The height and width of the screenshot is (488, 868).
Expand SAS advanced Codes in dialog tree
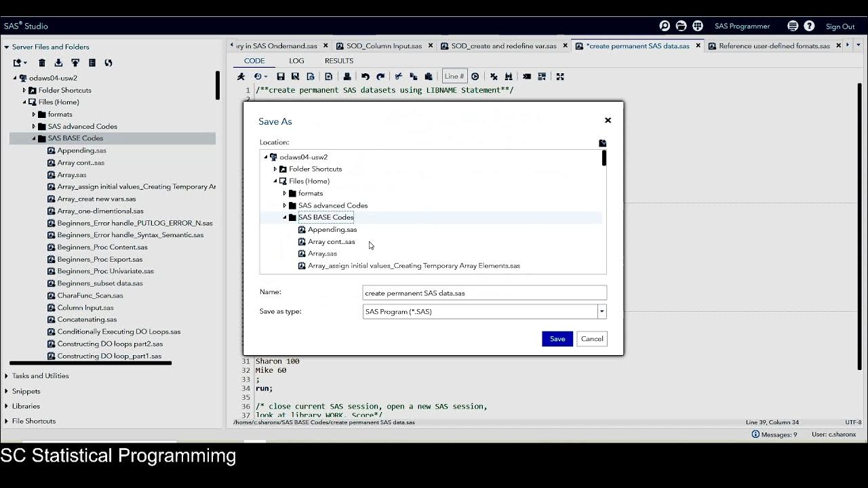click(285, 205)
